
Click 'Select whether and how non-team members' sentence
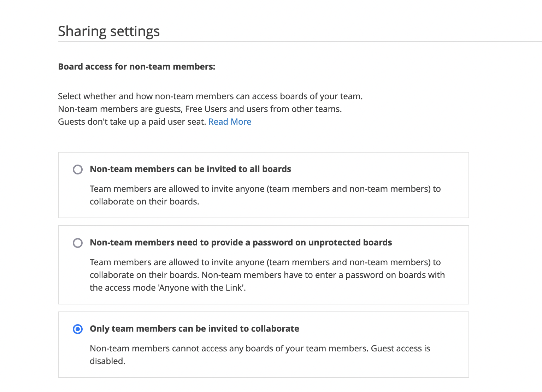(210, 96)
